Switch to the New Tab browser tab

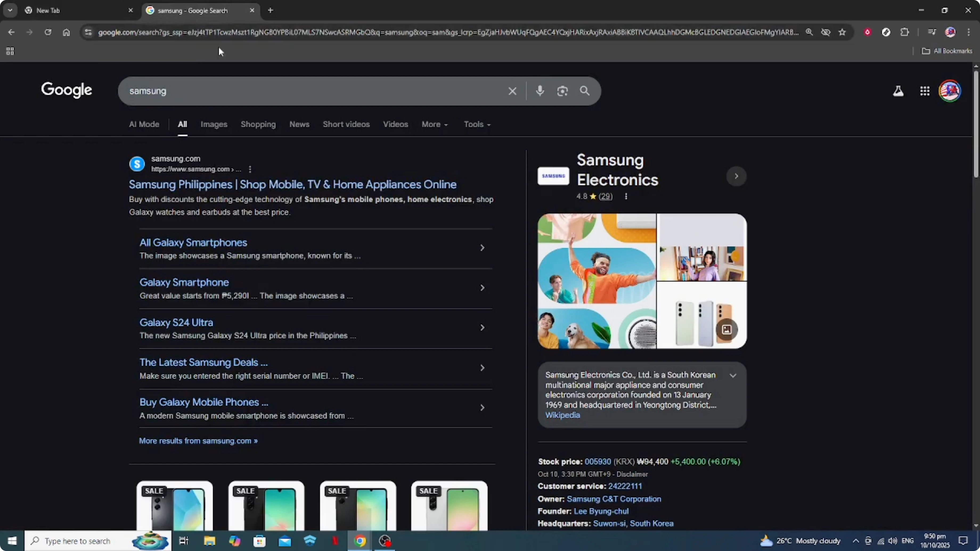tap(48, 10)
